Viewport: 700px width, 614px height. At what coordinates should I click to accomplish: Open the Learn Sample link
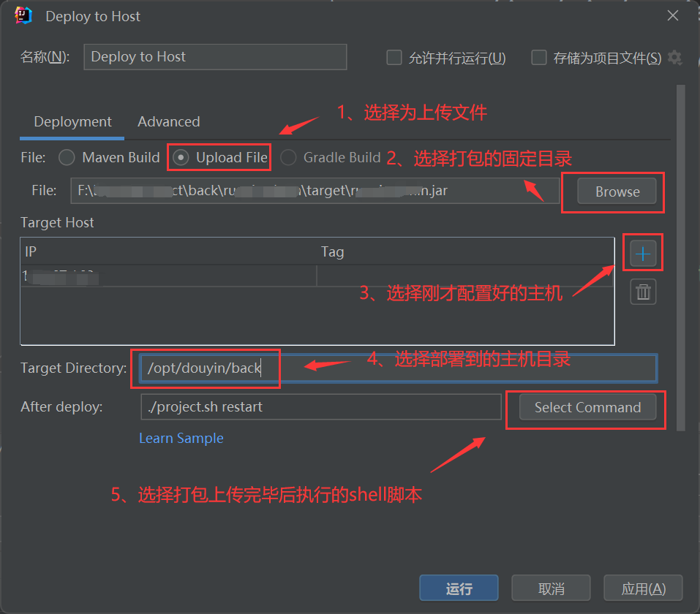(x=181, y=438)
